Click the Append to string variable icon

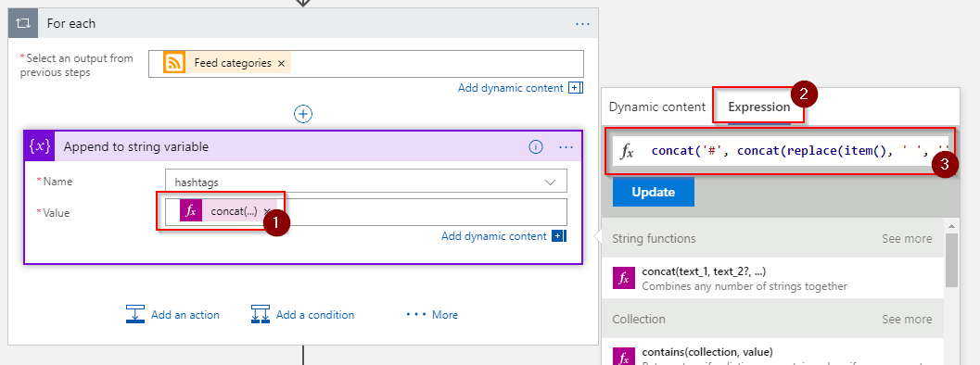point(40,146)
